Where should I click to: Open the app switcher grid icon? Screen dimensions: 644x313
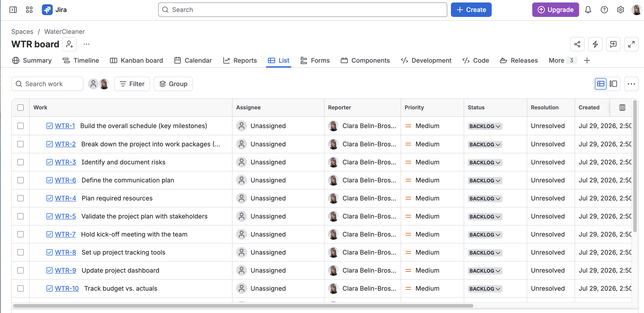tap(29, 10)
